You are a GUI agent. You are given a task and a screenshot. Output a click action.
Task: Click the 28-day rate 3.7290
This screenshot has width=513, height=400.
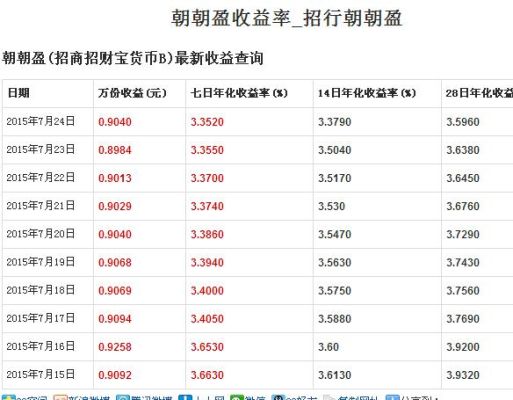[463, 235]
